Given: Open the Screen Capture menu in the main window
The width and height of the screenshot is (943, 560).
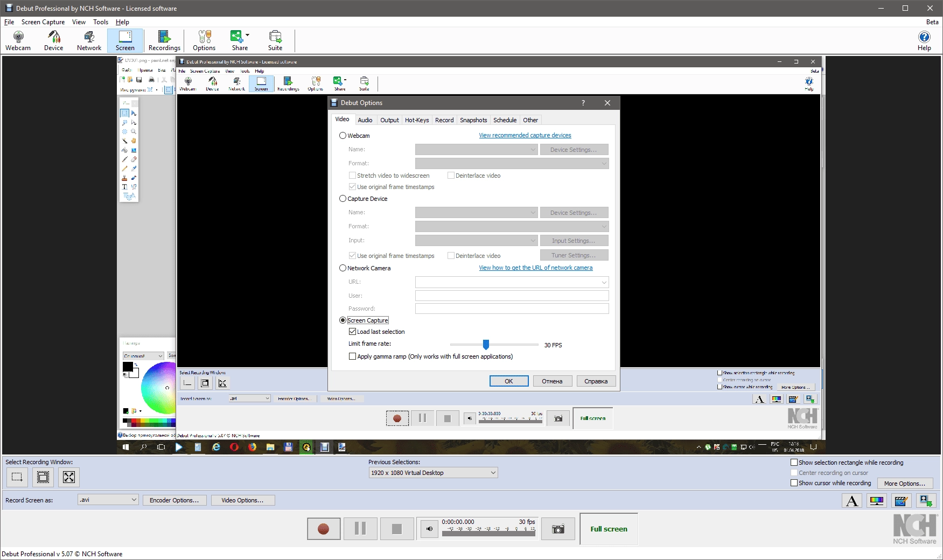Looking at the screenshot, I should pyautogui.click(x=43, y=22).
